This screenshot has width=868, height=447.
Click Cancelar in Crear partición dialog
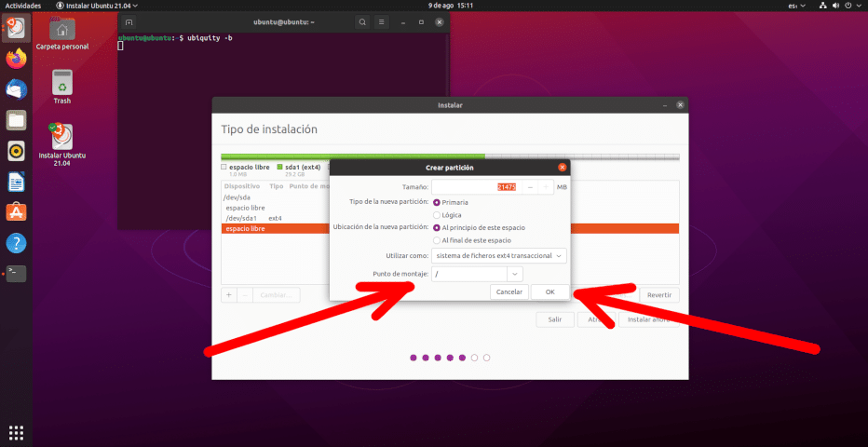pos(509,292)
